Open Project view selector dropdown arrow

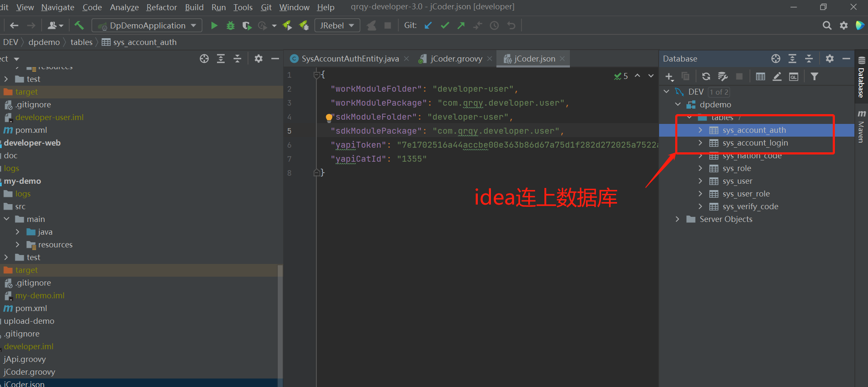(x=17, y=59)
